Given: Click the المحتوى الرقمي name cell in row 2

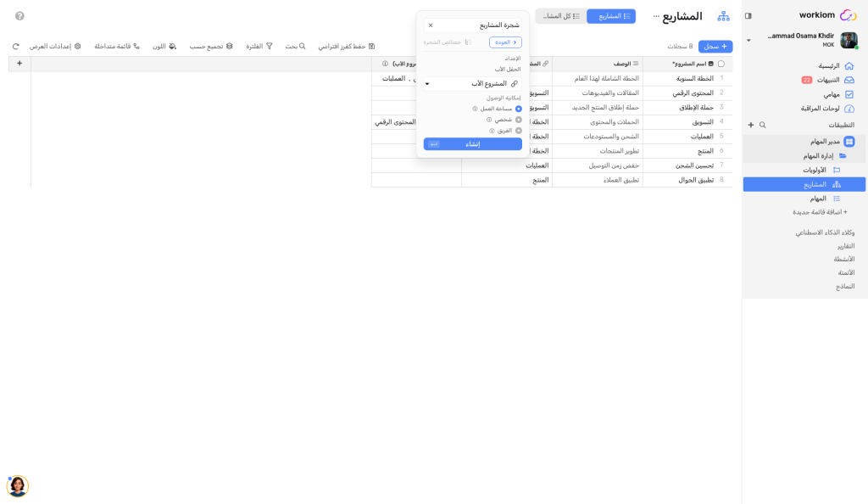Looking at the screenshot, I should tap(687, 93).
